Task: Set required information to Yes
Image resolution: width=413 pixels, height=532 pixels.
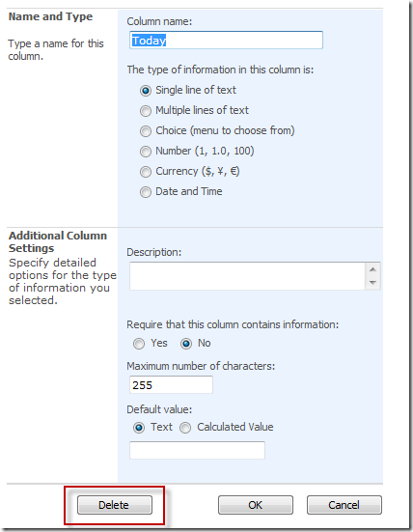Action: 139,344
